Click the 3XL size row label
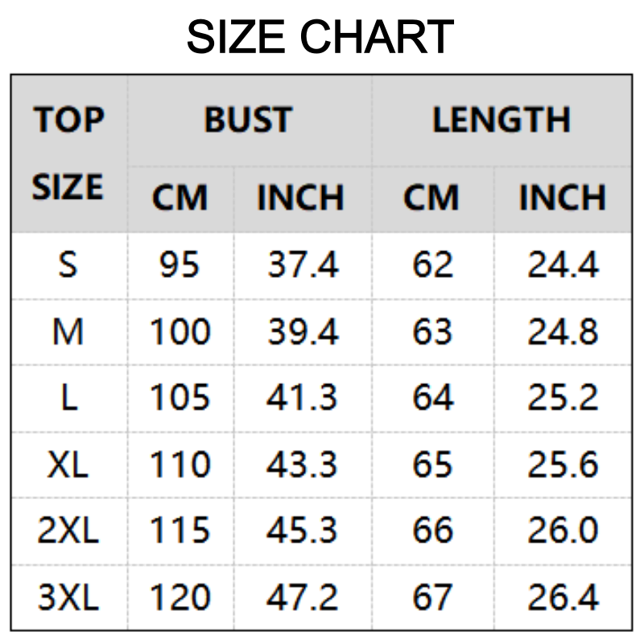Screen dimensions: 644x644 coord(68,597)
